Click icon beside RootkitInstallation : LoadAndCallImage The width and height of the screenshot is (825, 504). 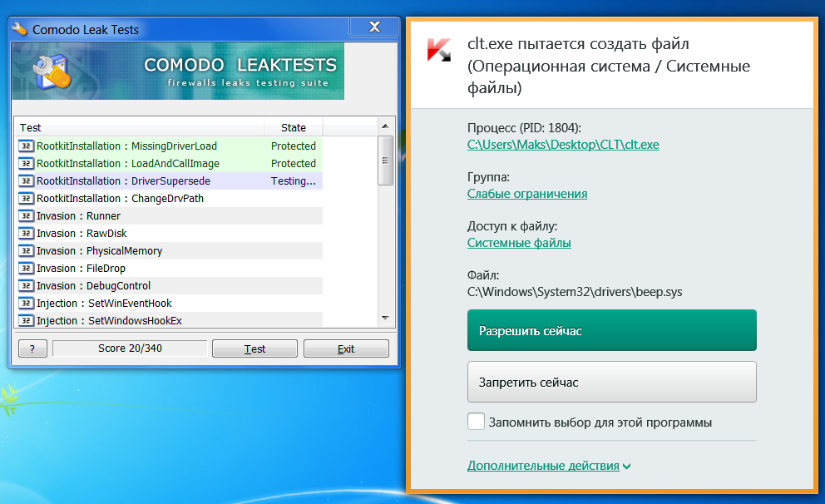click(26, 164)
